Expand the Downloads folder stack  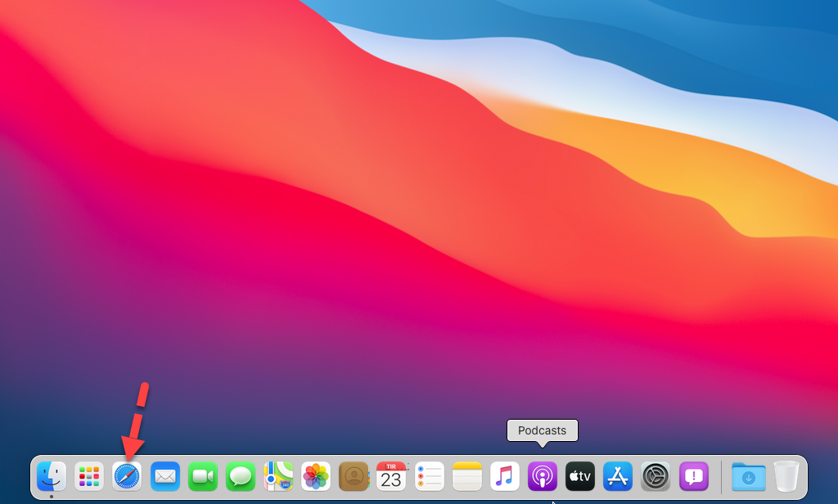click(748, 476)
